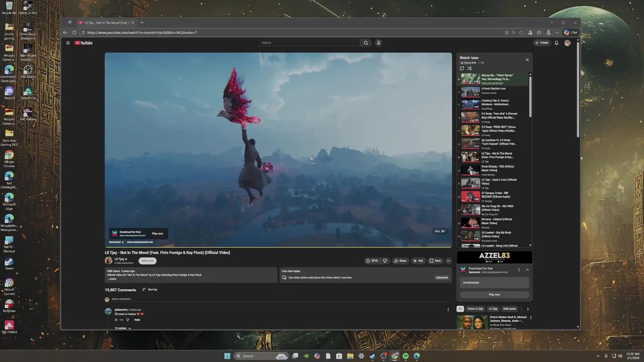
Task: Open Edge Copilot Chat button
Action: (571, 33)
